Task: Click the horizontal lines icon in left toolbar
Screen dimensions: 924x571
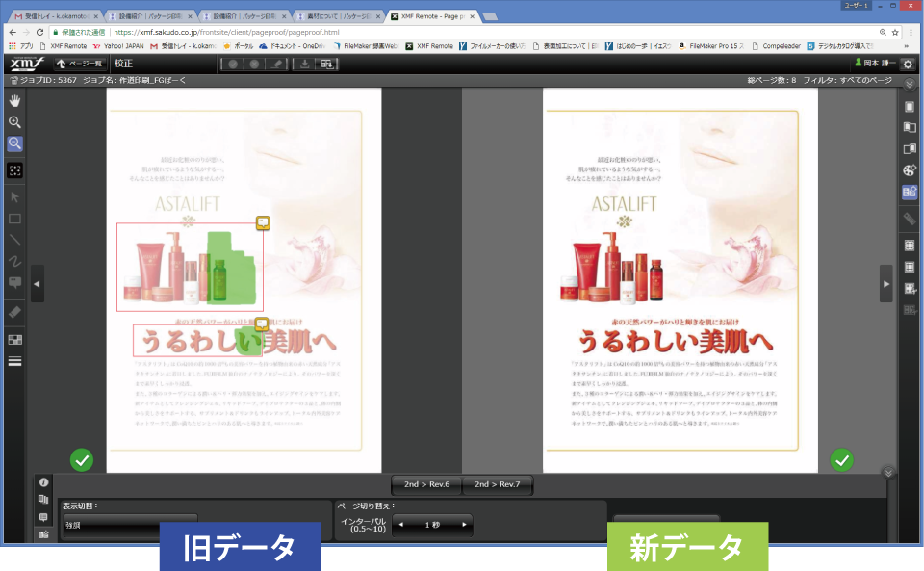Action: 14,361
